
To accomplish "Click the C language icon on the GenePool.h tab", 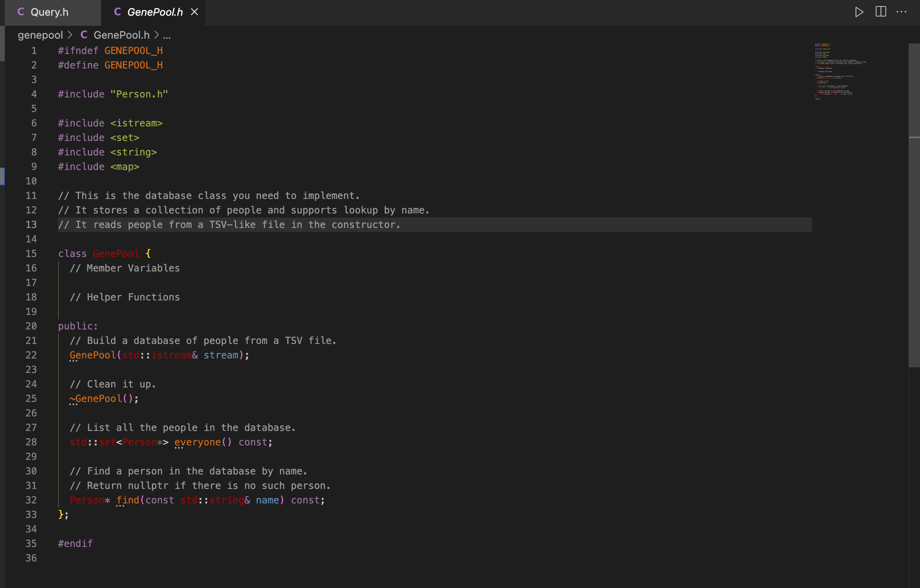I will (117, 12).
